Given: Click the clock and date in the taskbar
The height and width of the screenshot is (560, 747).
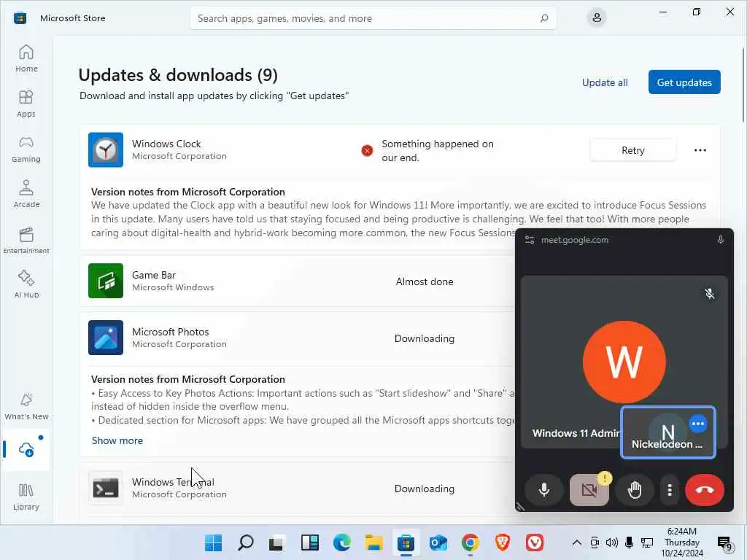Looking at the screenshot, I should pos(682,542).
